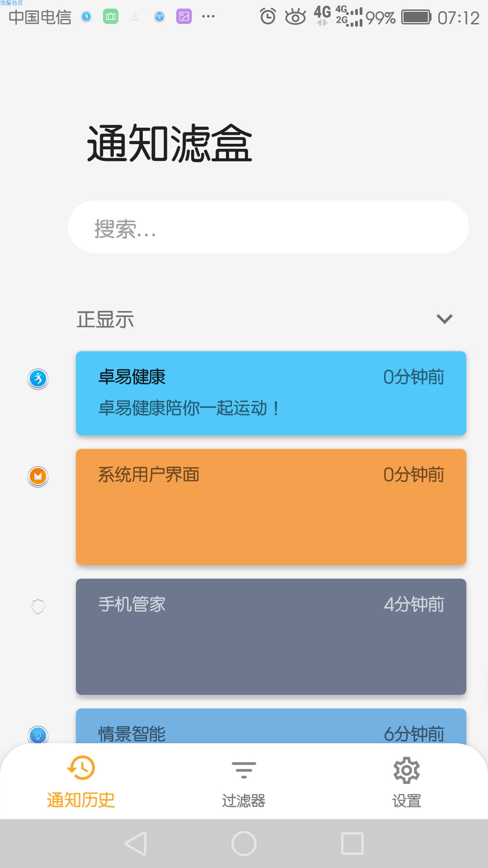Tap the 情景智能 lightbulb icon

[38, 734]
